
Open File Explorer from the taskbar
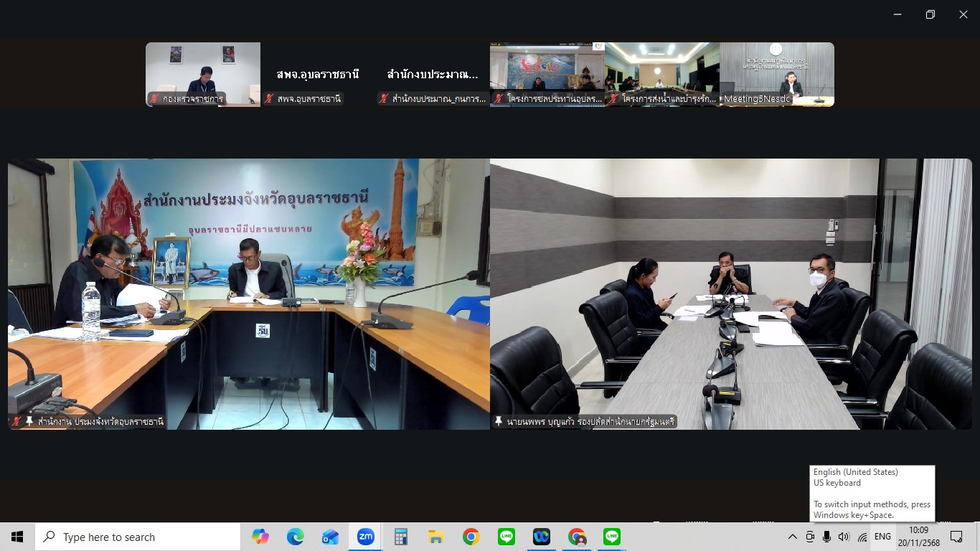[435, 537]
